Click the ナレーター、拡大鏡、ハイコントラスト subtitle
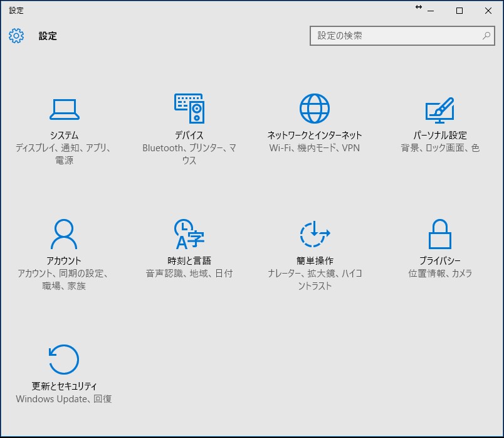This screenshot has width=504, height=438. click(x=313, y=280)
